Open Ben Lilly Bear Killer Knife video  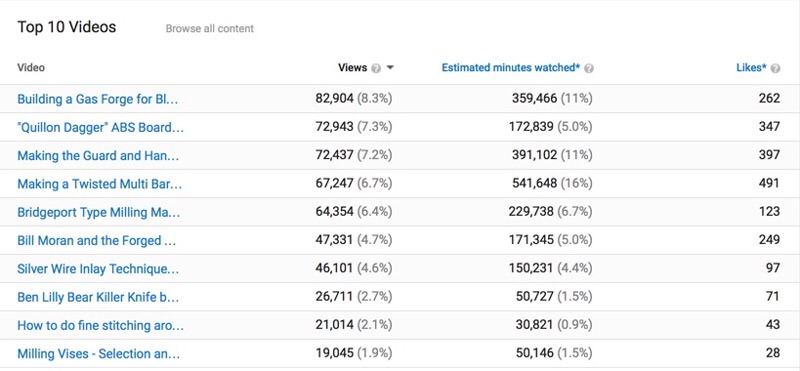pyautogui.click(x=98, y=297)
